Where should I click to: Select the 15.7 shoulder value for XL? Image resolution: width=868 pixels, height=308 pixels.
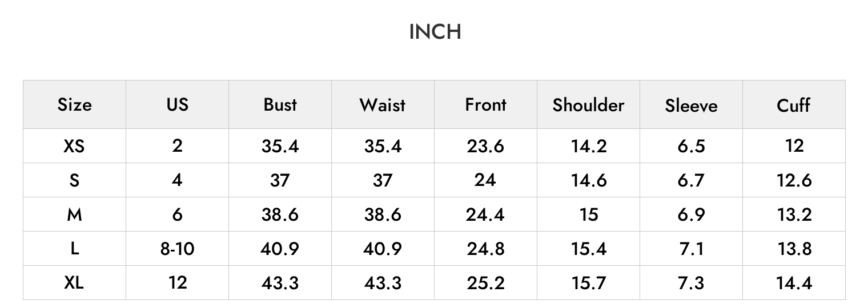(588, 283)
